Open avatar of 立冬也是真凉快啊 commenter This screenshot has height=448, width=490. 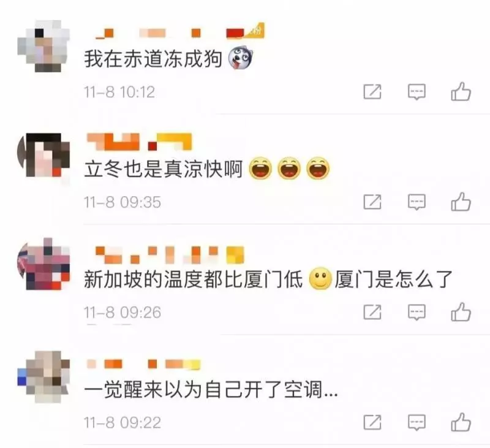43,155
